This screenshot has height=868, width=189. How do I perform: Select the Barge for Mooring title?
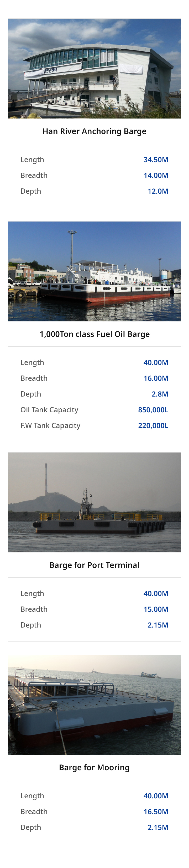click(94, 768)
